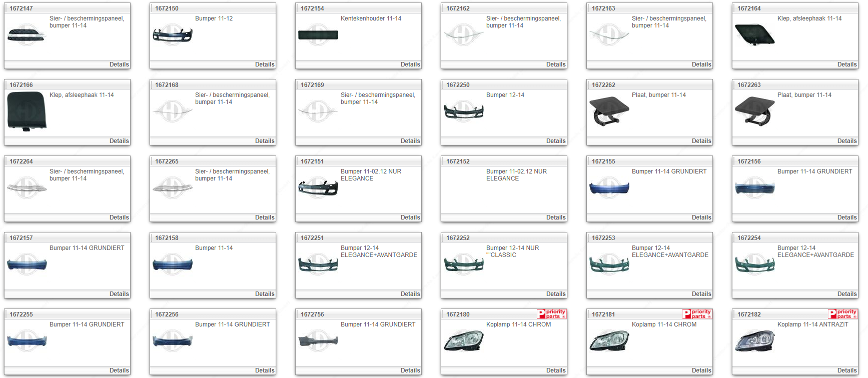
Task: Open Details for part 1672157
Action: point(119,294)
